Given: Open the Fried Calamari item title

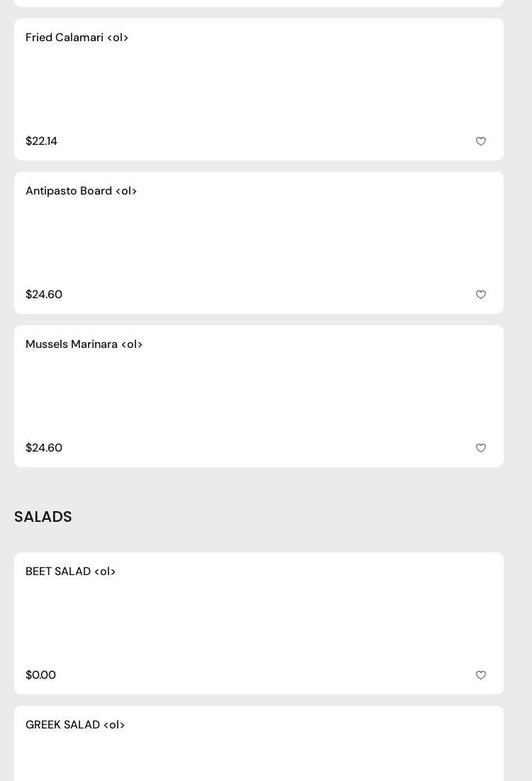Looking at the screenshot, I should point(77,38).
